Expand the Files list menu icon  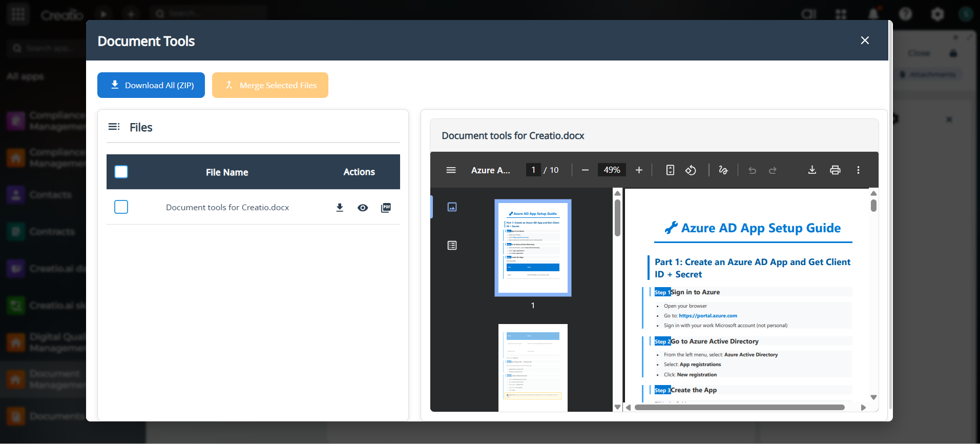click(114, 127)
